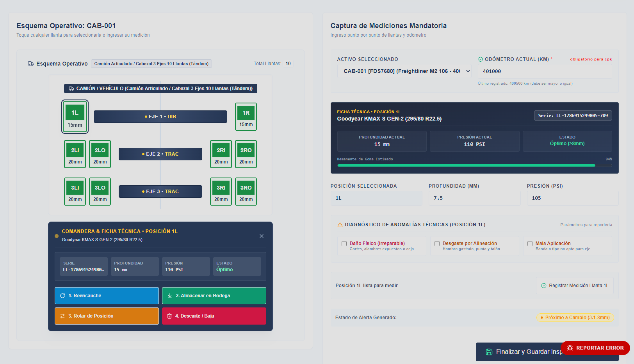The width and height of the screenshot is (634, 364).
Task: Select tire 2RI on axle 2
Action: pos(221,154)
